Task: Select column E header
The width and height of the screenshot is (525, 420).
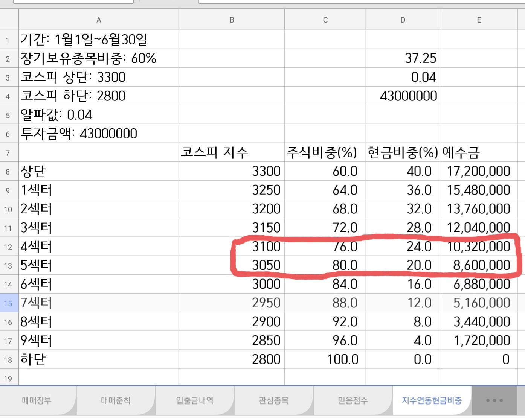Action: tap(479, 20)
